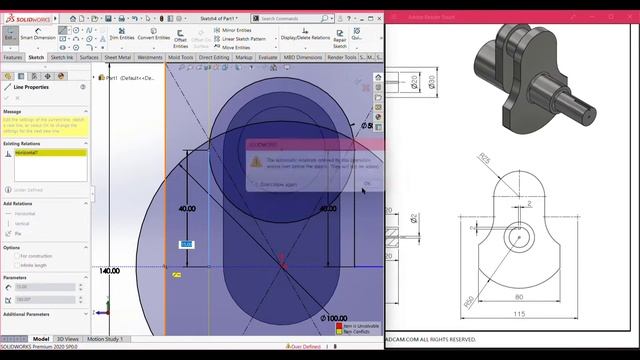This screenshot has height=360, width=640.
Task: Click the home icon in task pane
Action: (378, 77)
